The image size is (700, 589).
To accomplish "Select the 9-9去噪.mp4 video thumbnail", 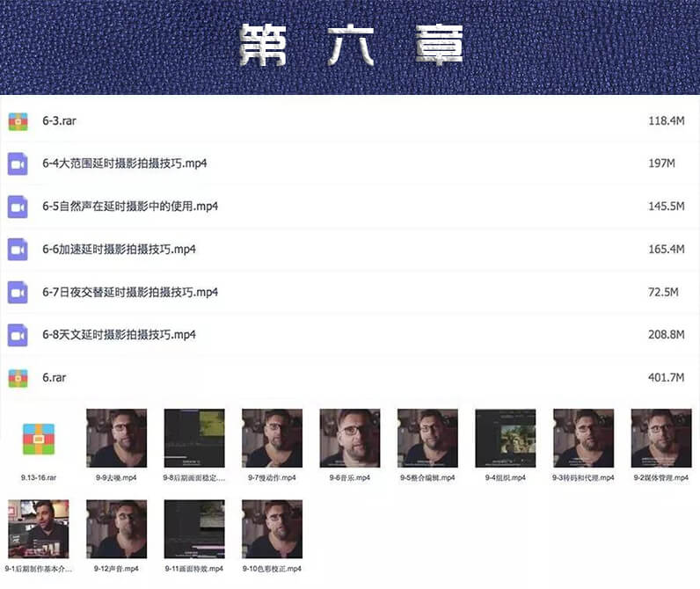I will coord(116,438).
